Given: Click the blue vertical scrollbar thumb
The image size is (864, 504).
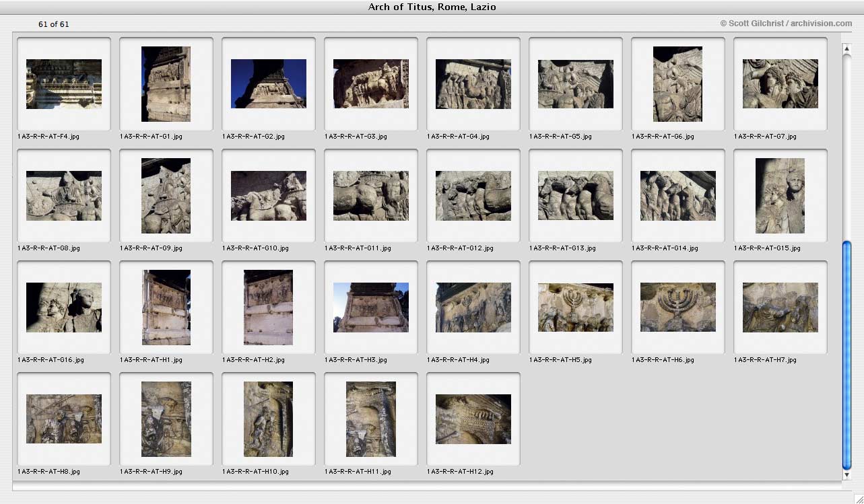Looking at the screenshot, I should (847, 355).
